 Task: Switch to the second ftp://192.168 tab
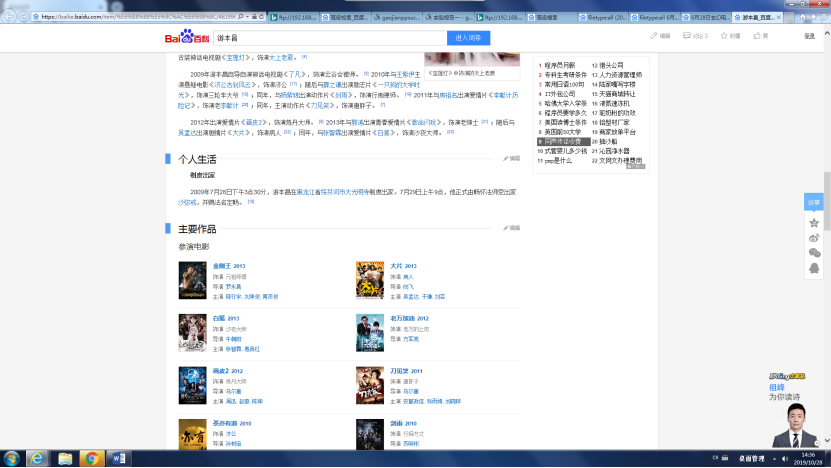(501, 17)
